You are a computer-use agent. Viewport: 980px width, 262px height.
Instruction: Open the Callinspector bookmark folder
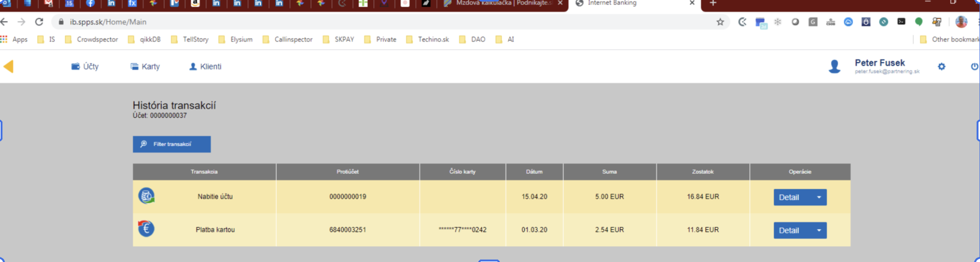tap(288, 39)
